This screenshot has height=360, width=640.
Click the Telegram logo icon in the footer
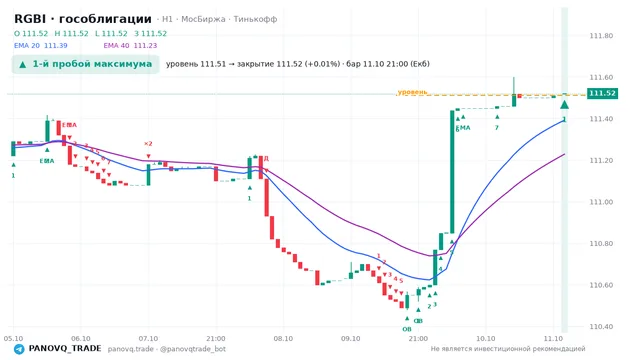pyautogui.click(x=19, y=349)
